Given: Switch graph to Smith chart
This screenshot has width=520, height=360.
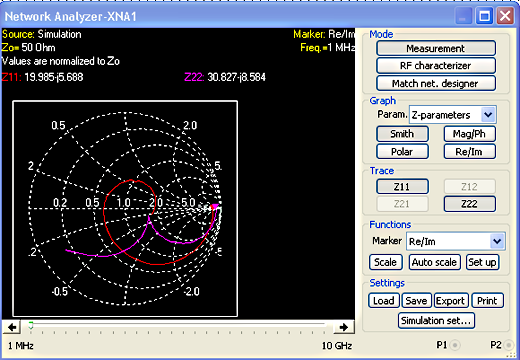Looking at the screenshot, I should pos(402,134).
